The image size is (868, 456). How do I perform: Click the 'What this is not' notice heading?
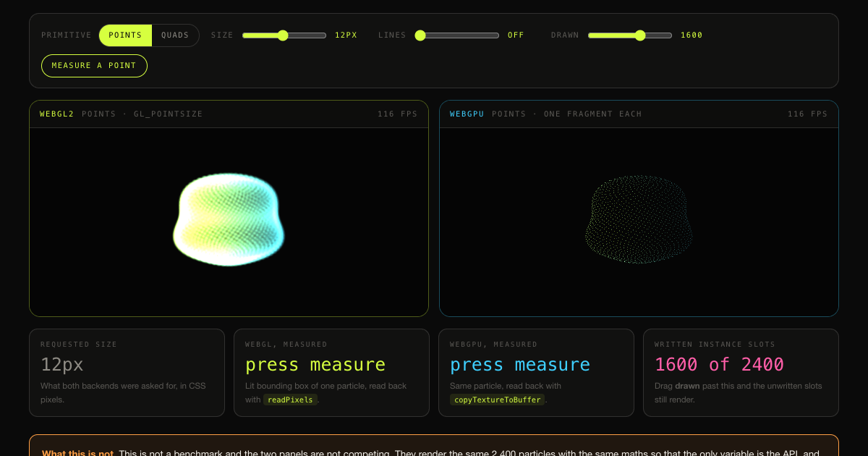click(77, 453)
